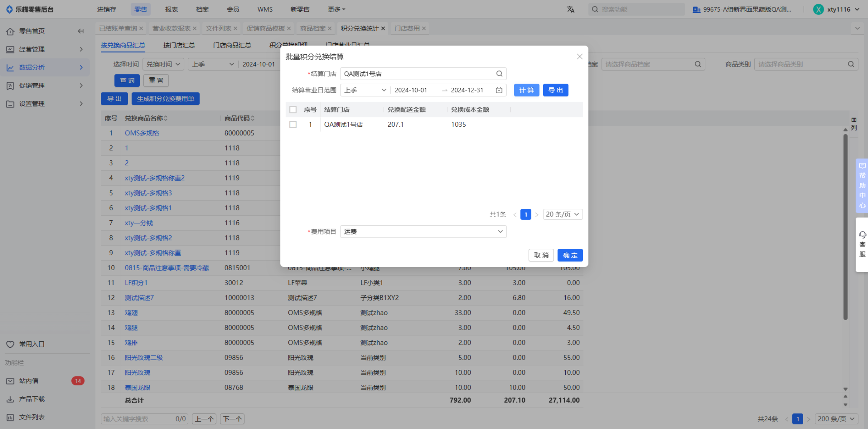Image resolution: width=868 pixels, height=429 pixels.
Task: Open the 客服 headset support icon
Action: (x=862, y=235)
